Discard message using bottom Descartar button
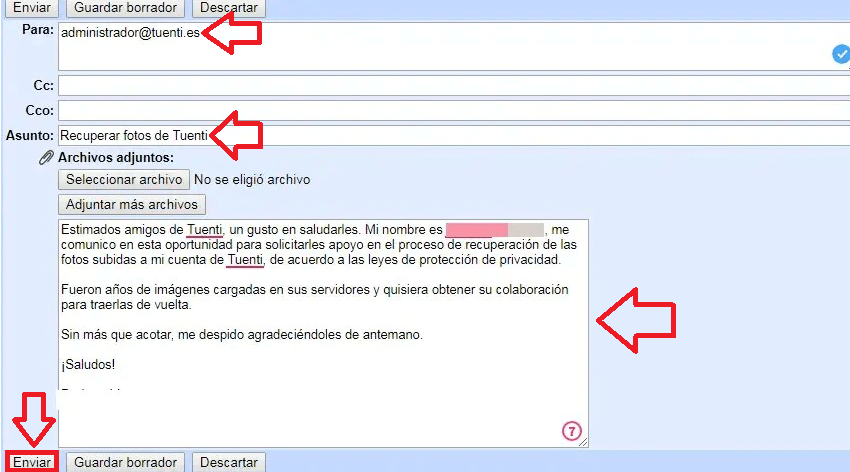 click(229, 462)
